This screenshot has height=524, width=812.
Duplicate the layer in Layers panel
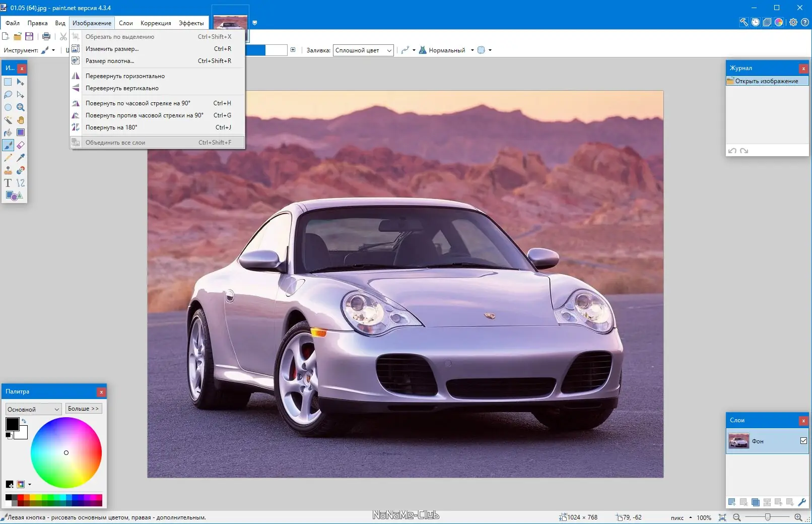(x=755, y=502)
